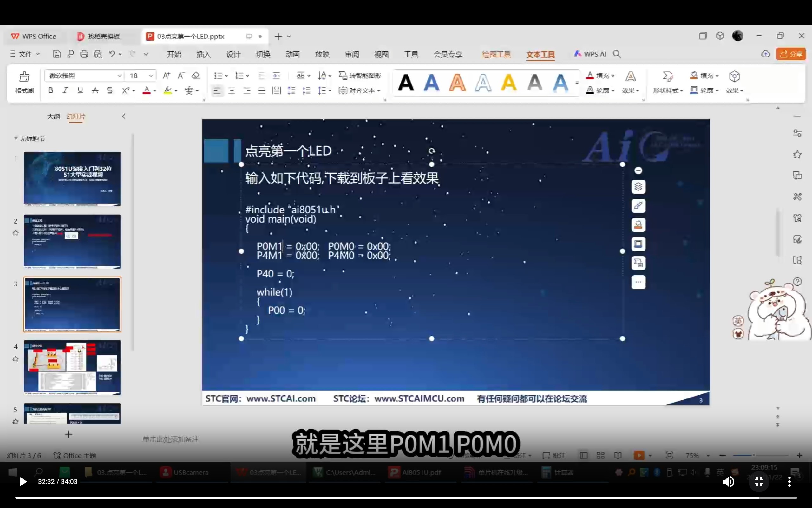Click the WPS AI icon
The height and width of the screenshot is (508, 812).
click(590, 54)
